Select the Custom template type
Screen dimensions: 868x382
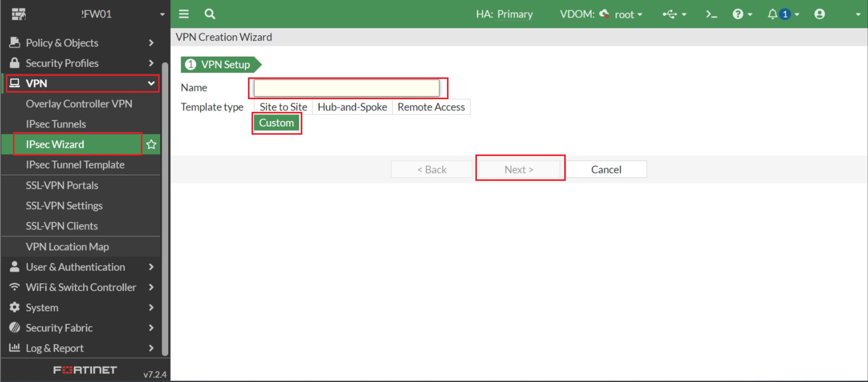[276, 123]
